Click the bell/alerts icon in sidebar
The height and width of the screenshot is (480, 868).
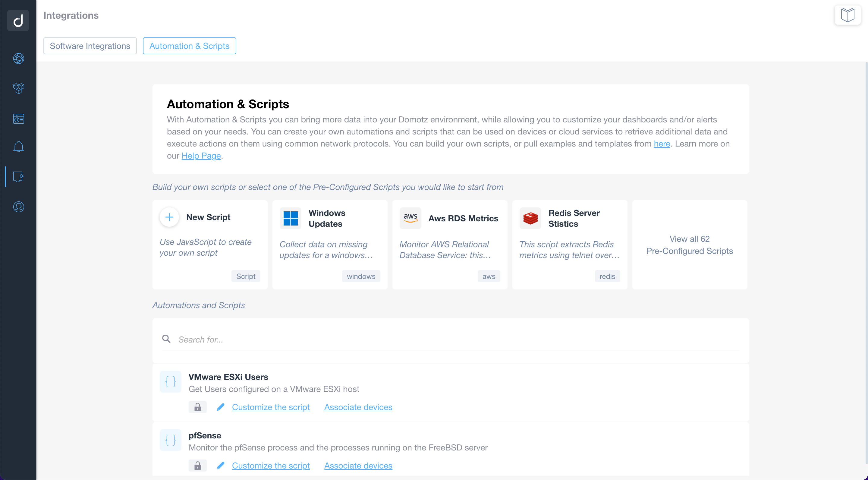pyautogui.click(x=18, y=147)
